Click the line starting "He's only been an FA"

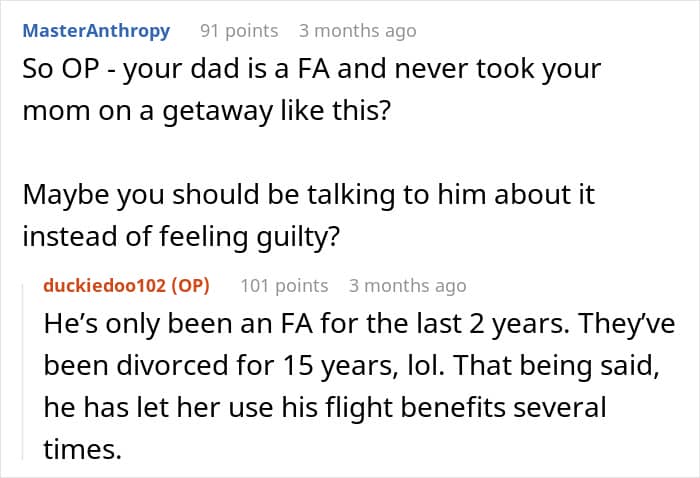click(359, 324)
